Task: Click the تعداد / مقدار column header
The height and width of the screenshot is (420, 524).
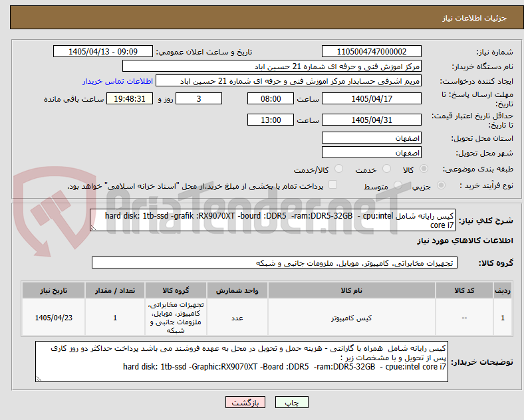Action: [115, 290]
